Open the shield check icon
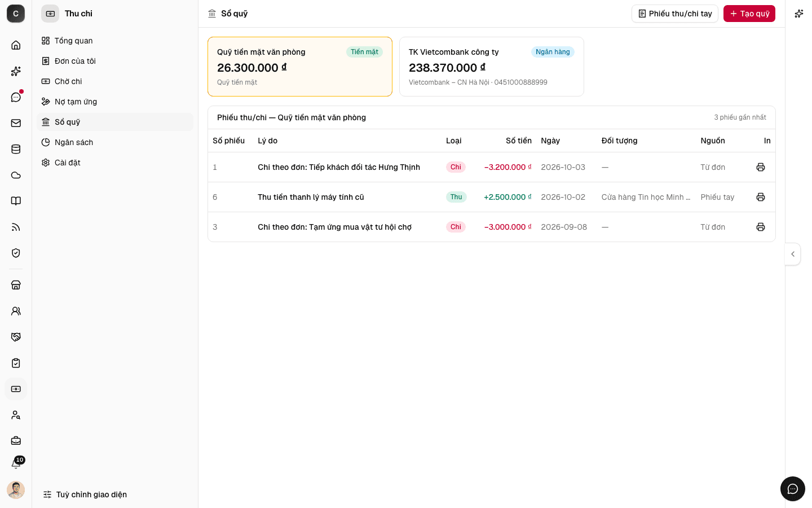812x508 pixels. pos(16,253)
